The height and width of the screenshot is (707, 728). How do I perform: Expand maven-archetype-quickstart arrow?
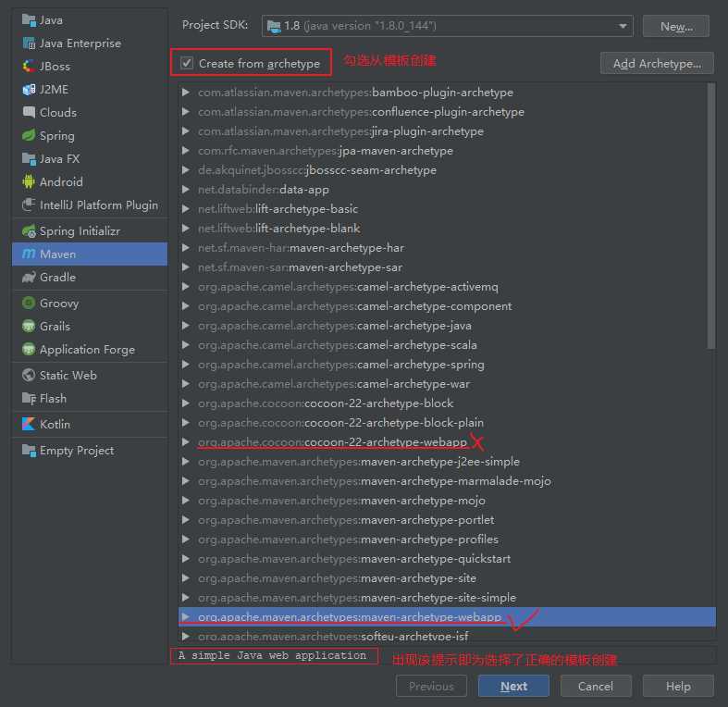point(185,559)
